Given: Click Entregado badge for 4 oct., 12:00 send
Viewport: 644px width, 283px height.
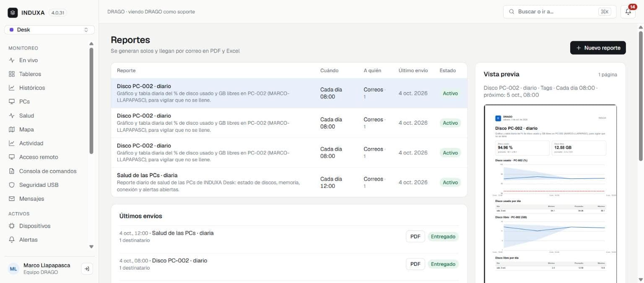Looking at the screenshot, I should [443, 236].
